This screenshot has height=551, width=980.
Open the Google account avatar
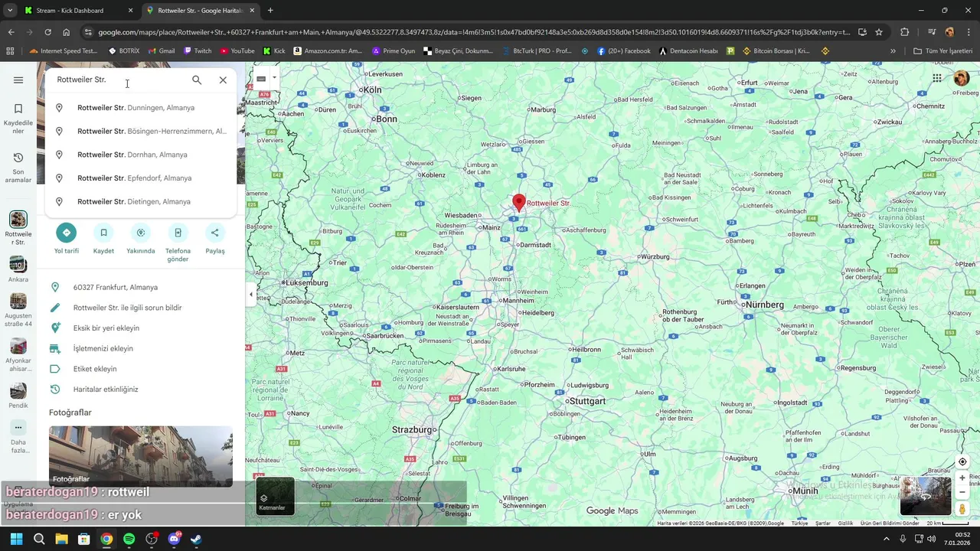tap(962, 78)
